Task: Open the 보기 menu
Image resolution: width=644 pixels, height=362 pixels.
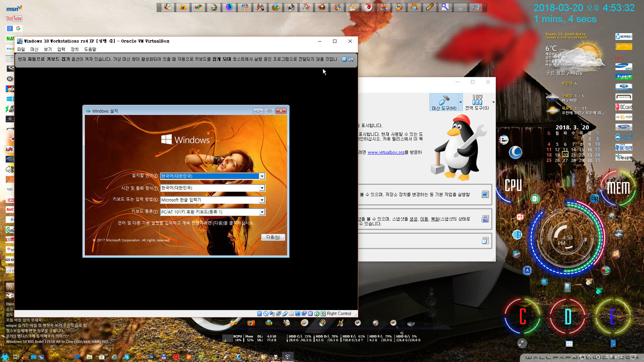Action: click(x=48, y=49)
